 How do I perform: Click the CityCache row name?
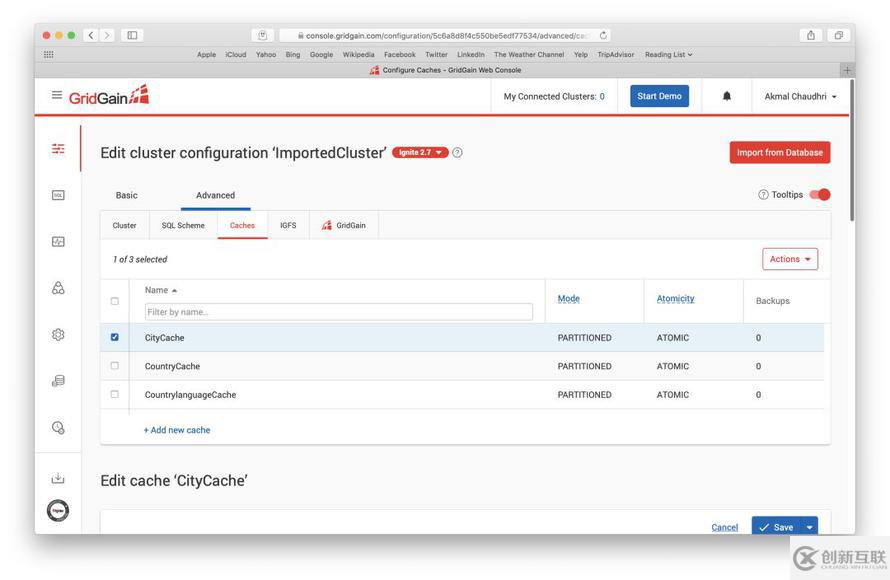165,338
